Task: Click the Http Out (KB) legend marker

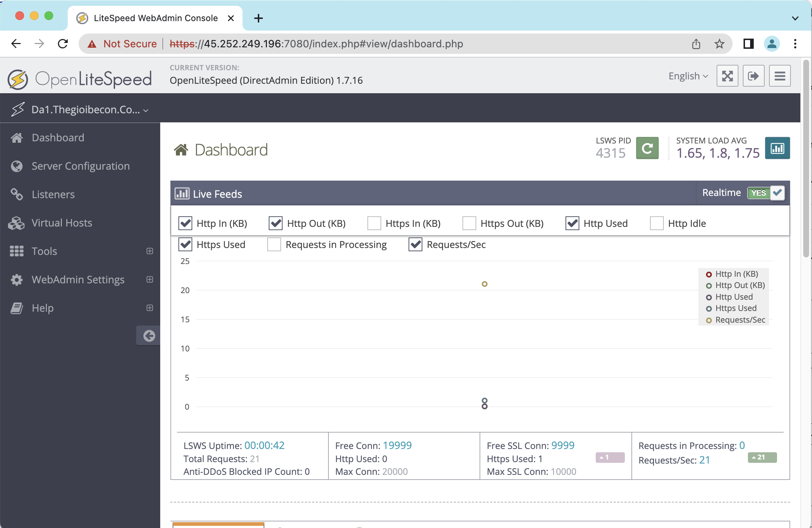Action: coord(709,286)
